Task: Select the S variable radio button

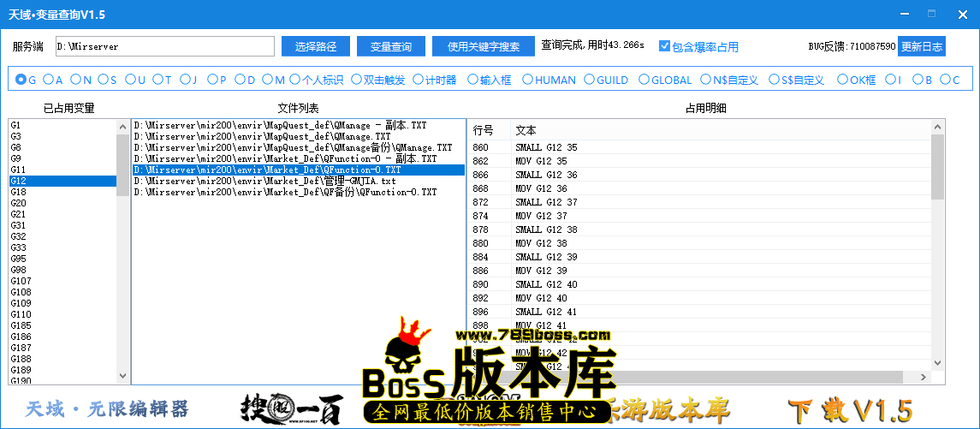Action: 108,80
